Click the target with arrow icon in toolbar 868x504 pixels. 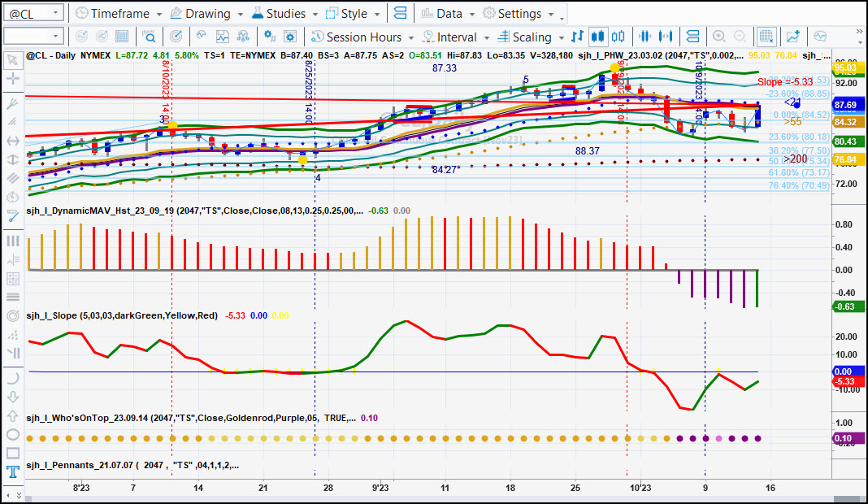click(x=176, y=37)
